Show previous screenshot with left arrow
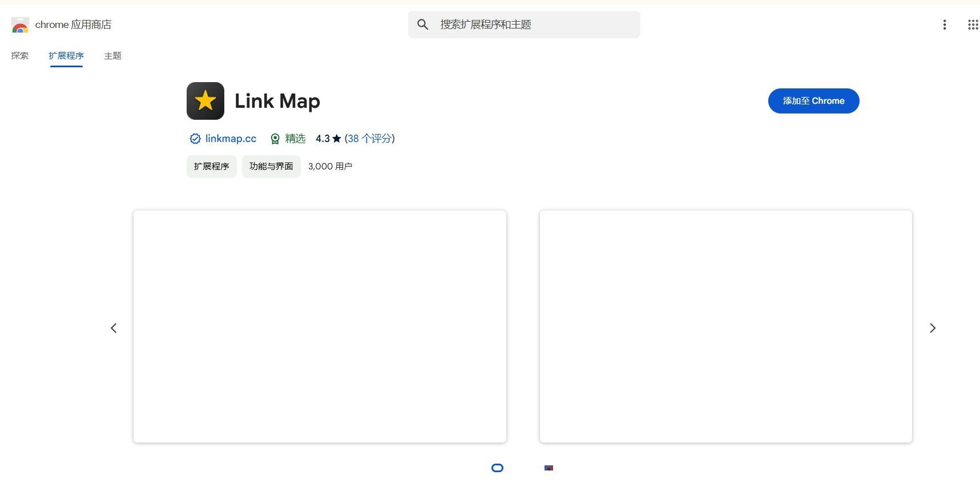Image resolution: width=980 pixels, height=499 pixels. [114, 328]
